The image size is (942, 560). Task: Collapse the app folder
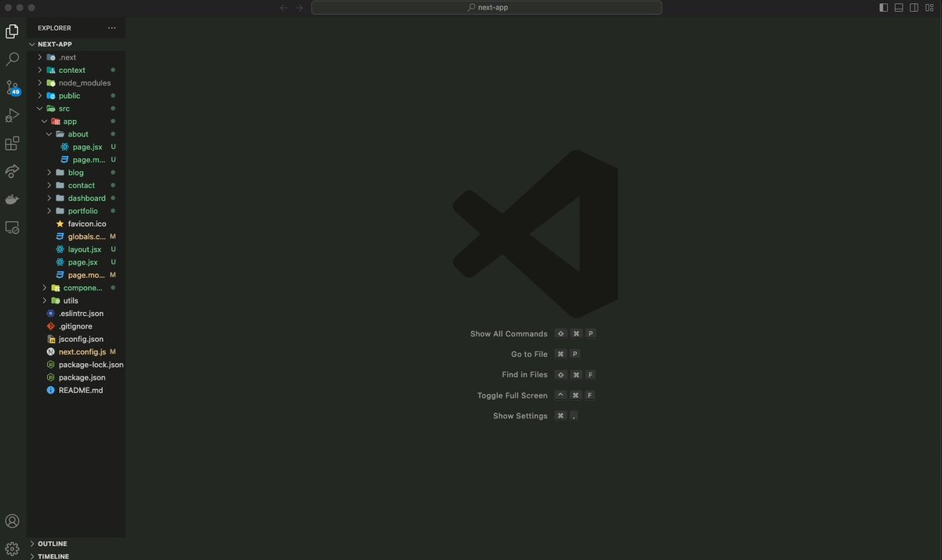(x=76, y=122)
